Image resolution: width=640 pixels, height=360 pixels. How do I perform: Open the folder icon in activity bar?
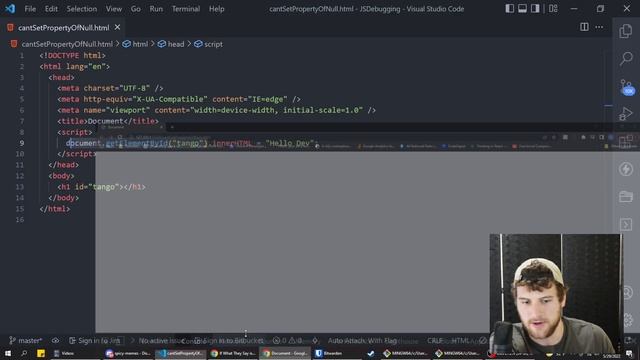click(x=626, y=197)
